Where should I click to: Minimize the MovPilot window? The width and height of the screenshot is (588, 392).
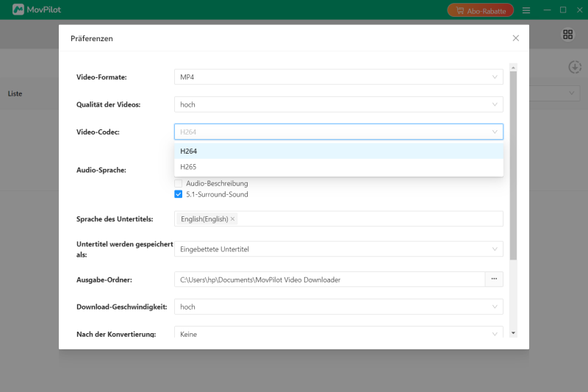click(547, 10)
